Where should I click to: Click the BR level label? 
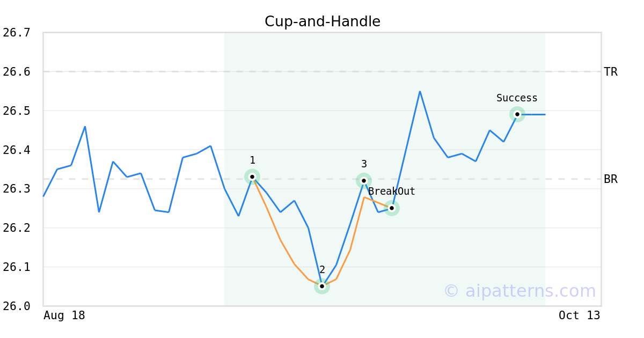pos(611,179)
